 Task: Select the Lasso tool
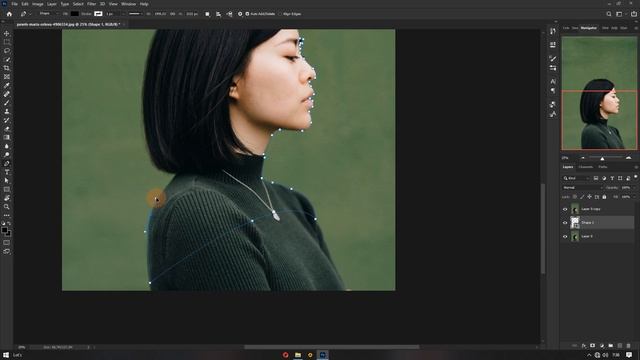[x=7, y=51]
